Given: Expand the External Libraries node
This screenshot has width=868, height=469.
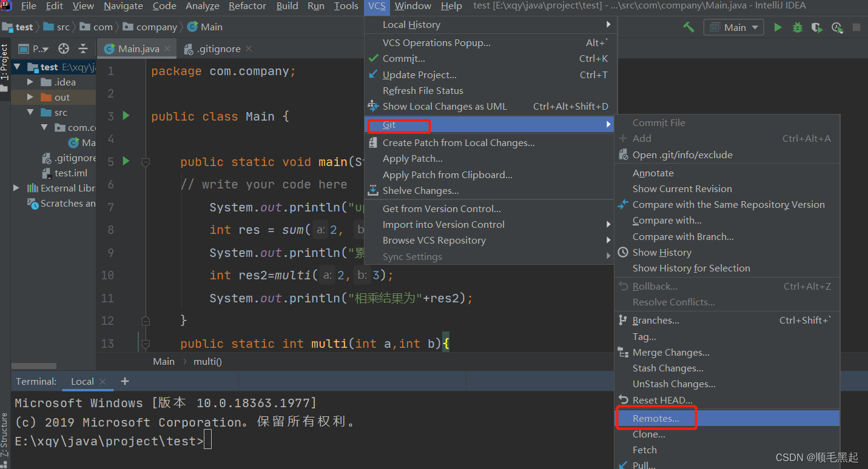Looking at the screenshot, I should pos(17,188).
